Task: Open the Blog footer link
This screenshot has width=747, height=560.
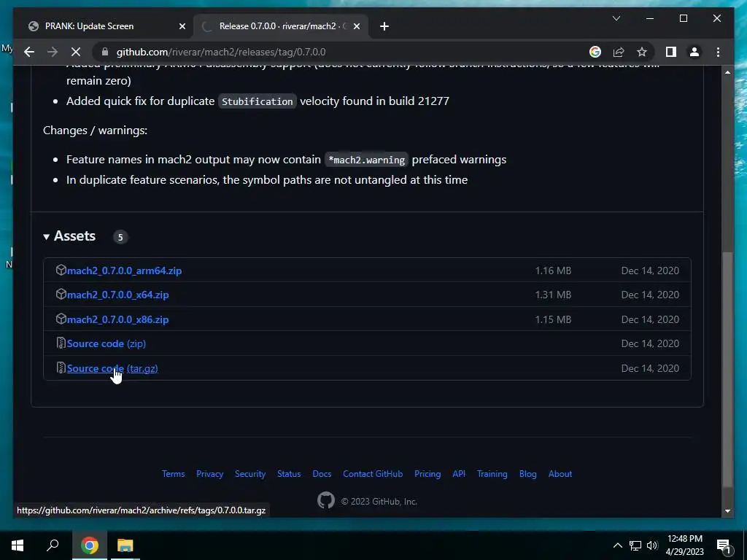Action: (528, 474)
